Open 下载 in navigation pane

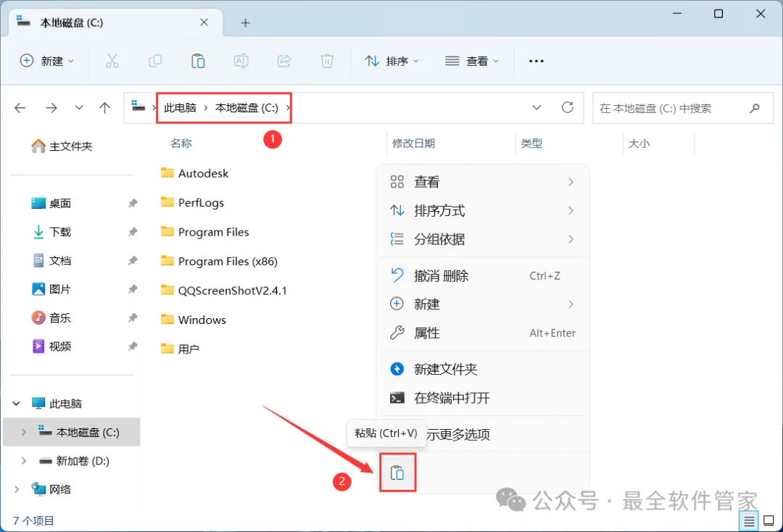click(x=51, y=232)
